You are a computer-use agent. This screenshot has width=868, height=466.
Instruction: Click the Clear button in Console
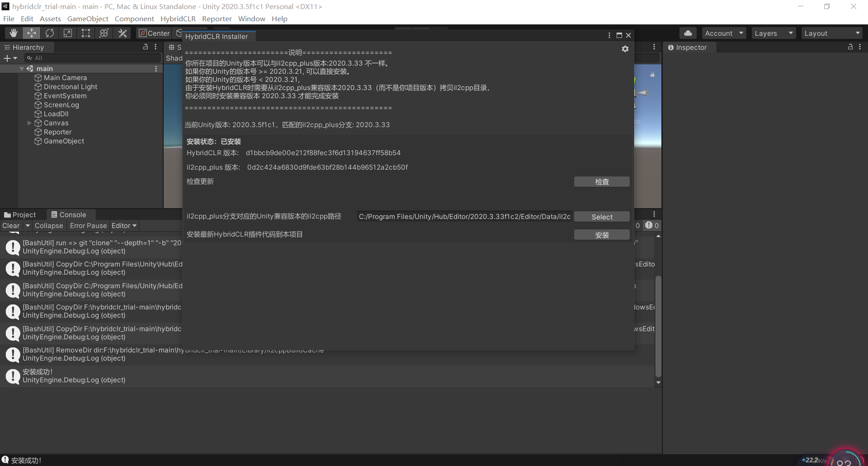pos(11,225)
